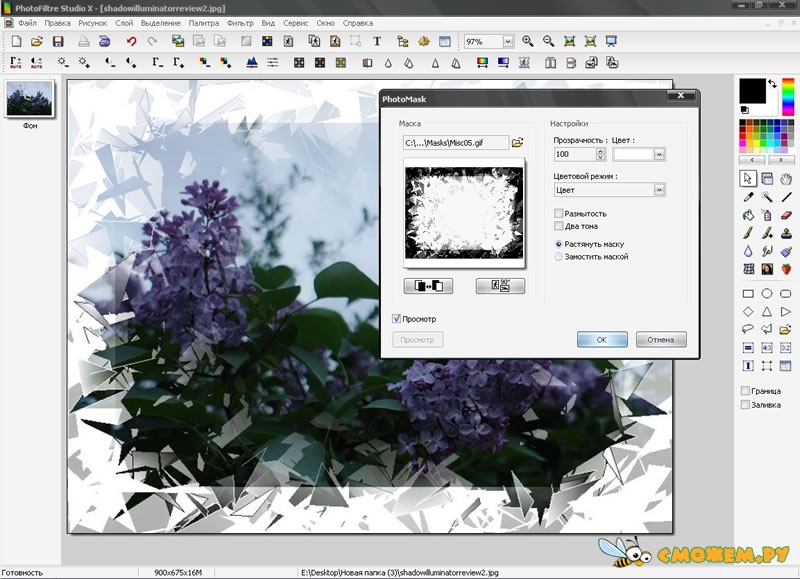Click the rotate mask 90° button
The image size is (800, 579).
500,286
